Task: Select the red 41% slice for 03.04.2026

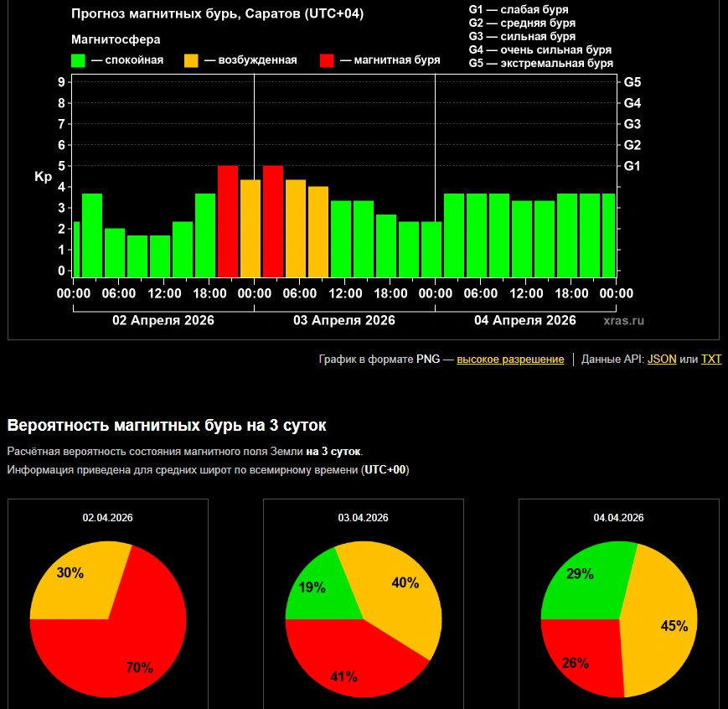Action: [352, 662]
